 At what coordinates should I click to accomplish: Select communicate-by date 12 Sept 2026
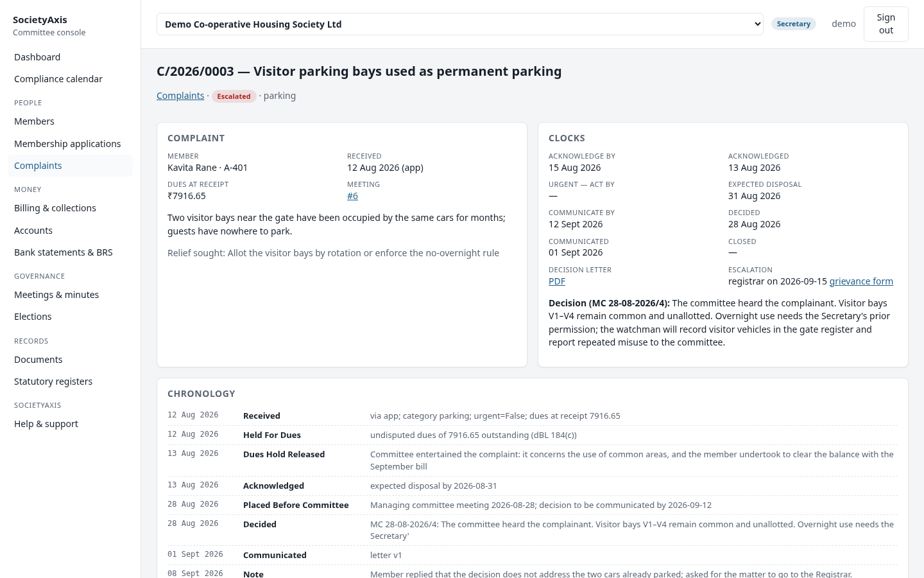576,224
